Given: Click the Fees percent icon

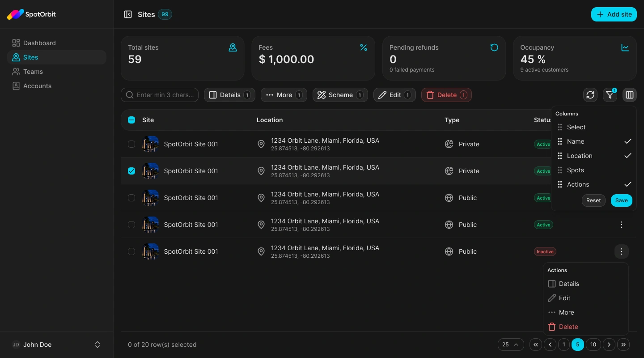Looking at the screenshot, I should click(x=364, y=47).
